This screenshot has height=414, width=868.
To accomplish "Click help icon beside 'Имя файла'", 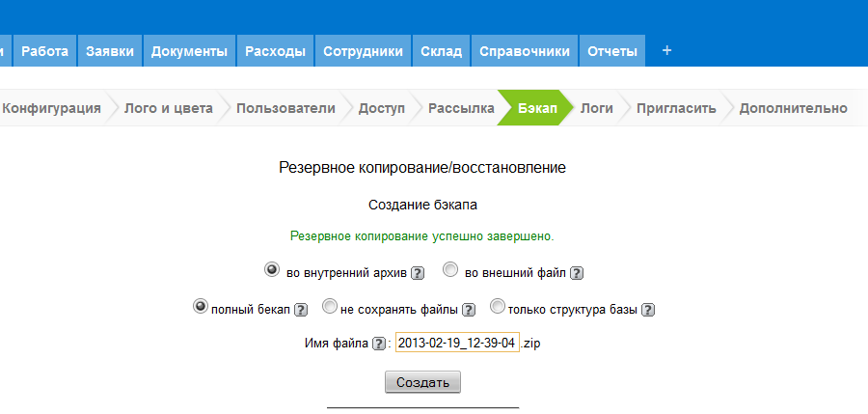I will [379, 344].
